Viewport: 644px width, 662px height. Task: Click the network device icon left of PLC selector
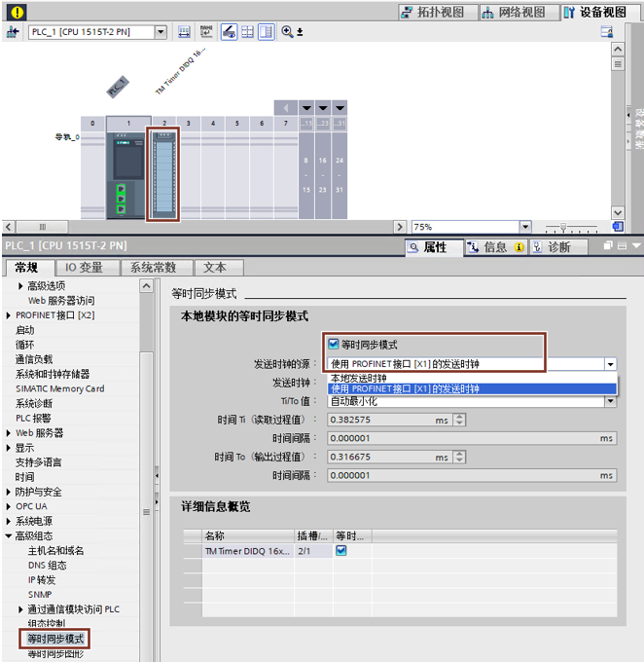coord(13,32)
